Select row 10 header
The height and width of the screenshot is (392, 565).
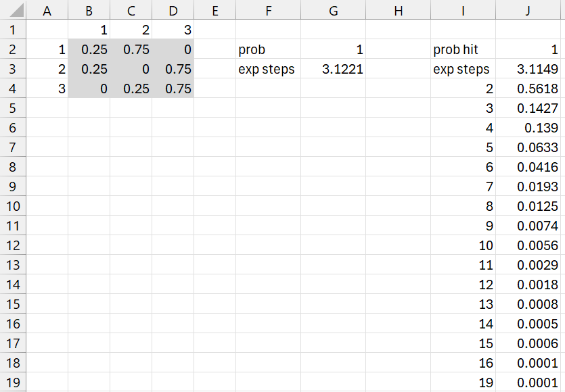click(13, 206)
